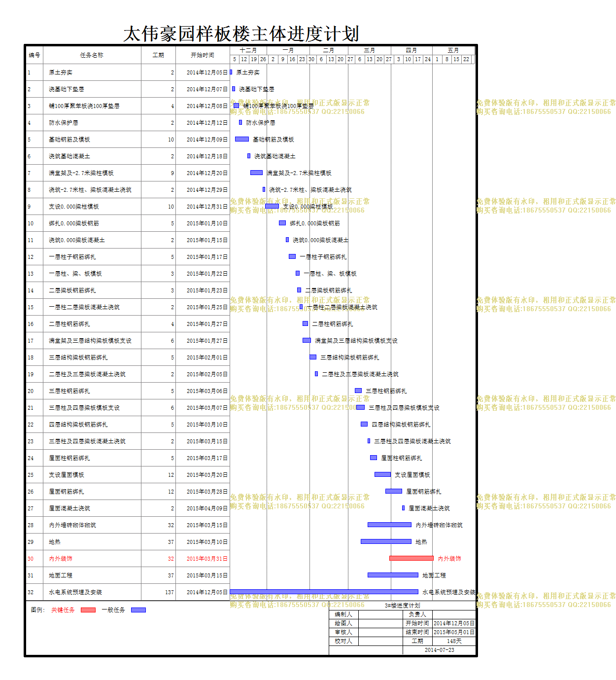Click the long blue 水电系统预埋及安装 bar
Viewport: 616px width, 680px height.
[324, 592]
